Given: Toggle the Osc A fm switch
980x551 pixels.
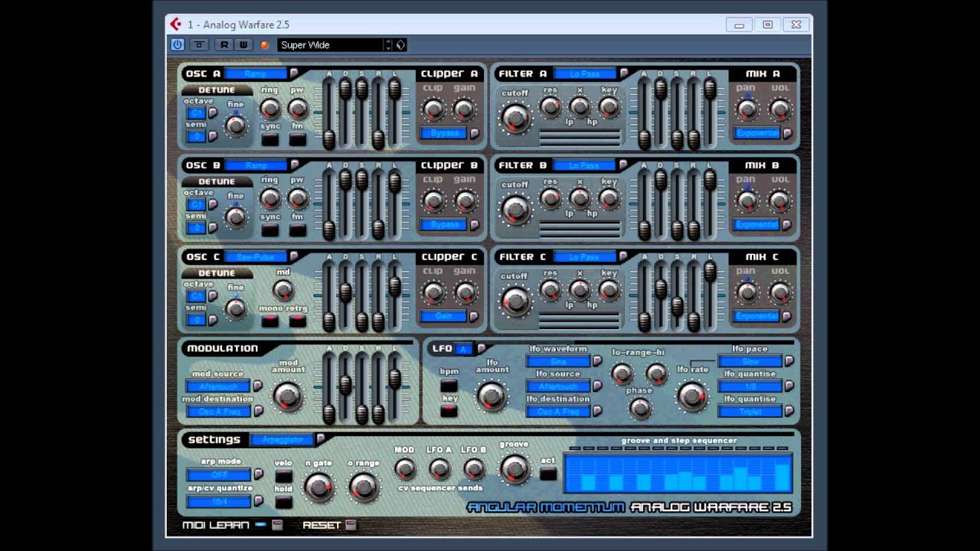Looking at the screenshot, I should coord(298,139).
